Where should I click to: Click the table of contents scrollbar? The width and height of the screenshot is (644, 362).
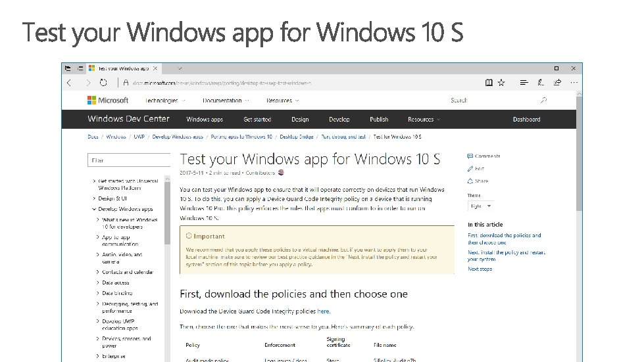[x=167, y=213]
